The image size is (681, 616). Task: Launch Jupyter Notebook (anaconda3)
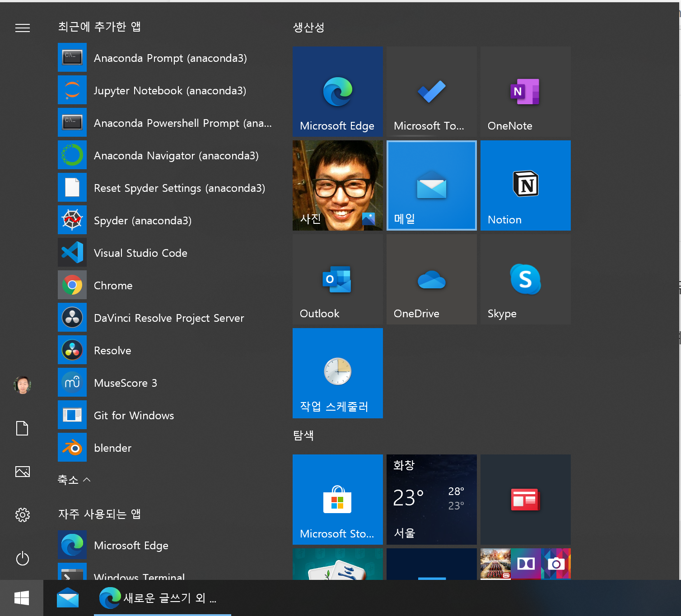point(166,90)
